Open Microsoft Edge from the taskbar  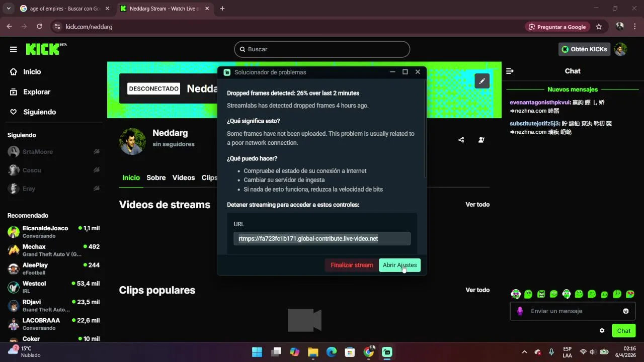(331, 352)
